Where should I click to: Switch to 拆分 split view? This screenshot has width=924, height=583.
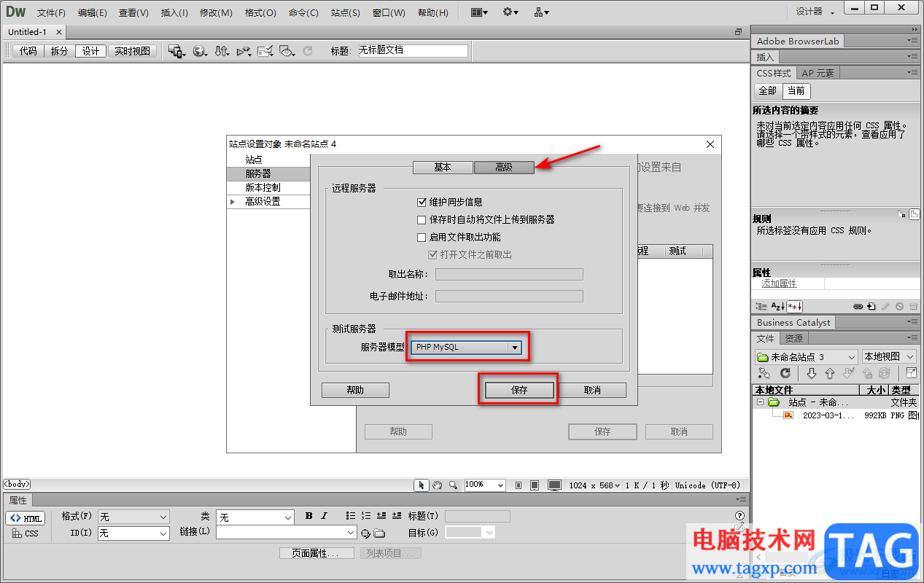pyautogui.click(x=59, y=51)
